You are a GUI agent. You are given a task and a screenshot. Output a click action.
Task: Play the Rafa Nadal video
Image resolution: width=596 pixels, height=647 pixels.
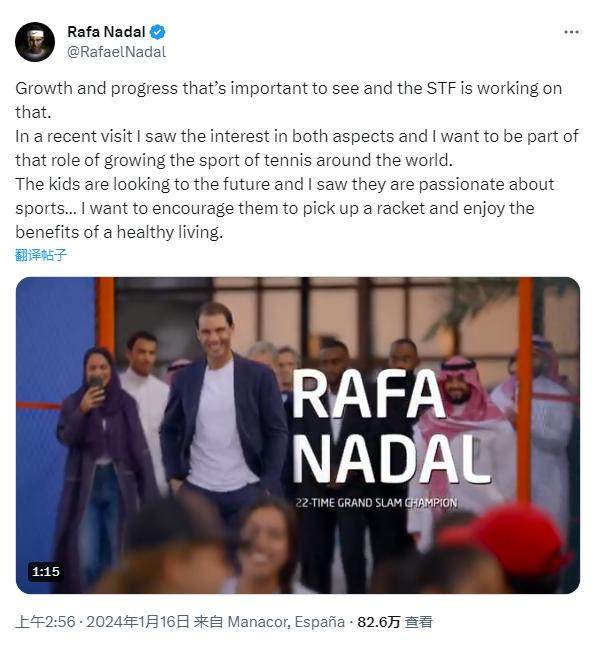pyautogui.click(x=298, y=435)
